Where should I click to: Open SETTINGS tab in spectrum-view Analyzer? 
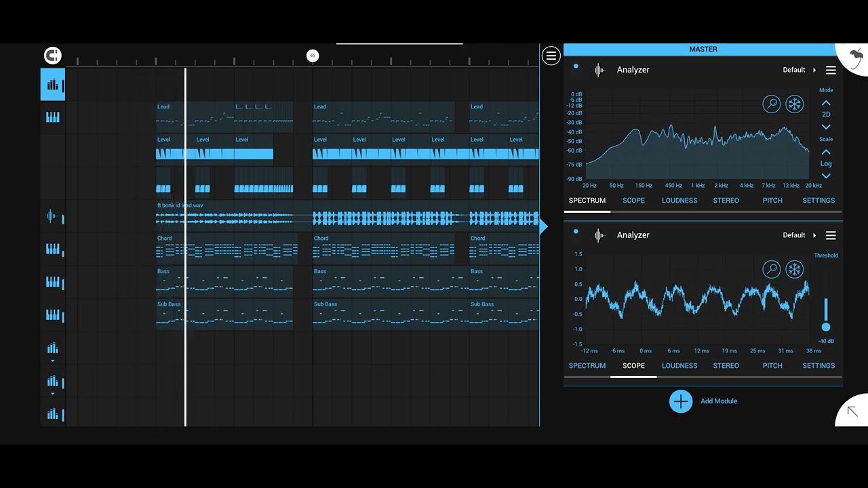pyautogui.click(x=818, y=201)
